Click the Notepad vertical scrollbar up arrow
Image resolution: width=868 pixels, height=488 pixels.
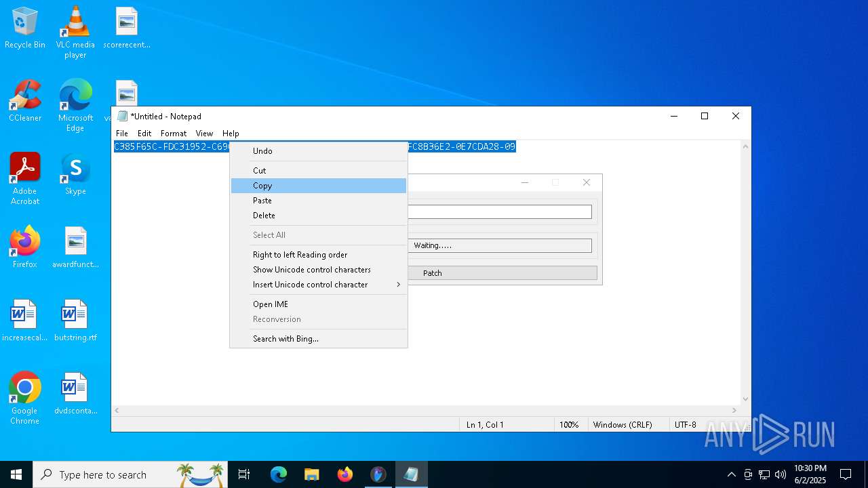745,146
